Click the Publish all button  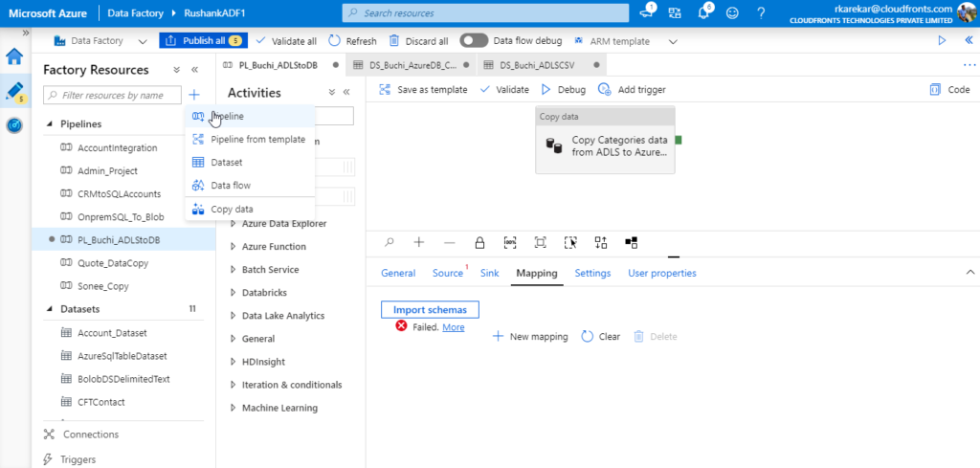201,41
